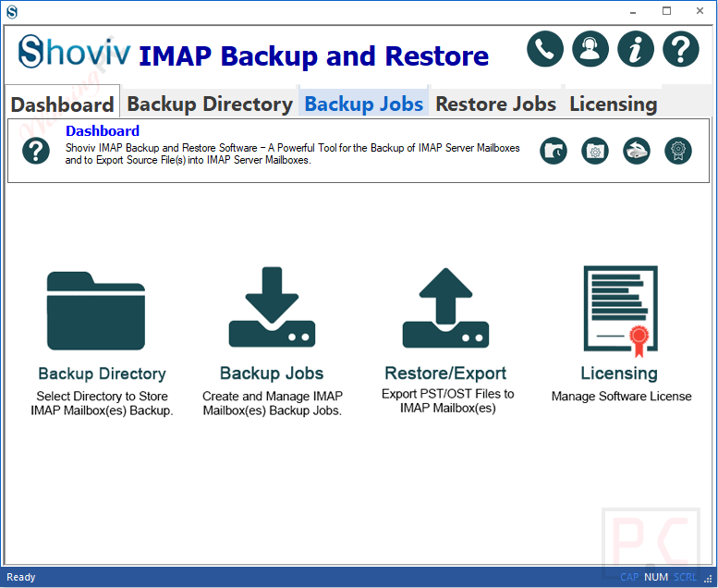Click the Ready status bar text
718x588 pixels.
(20, 577)
